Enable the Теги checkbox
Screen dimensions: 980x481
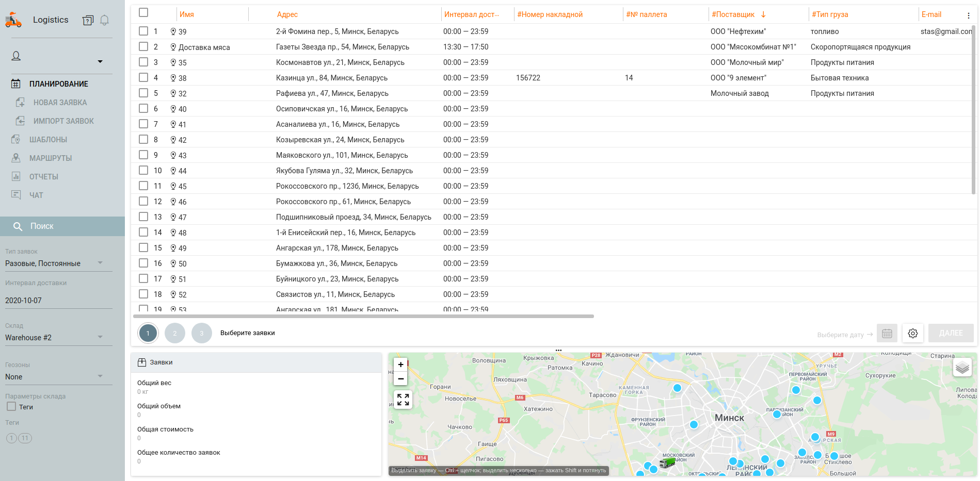(11, 407)
